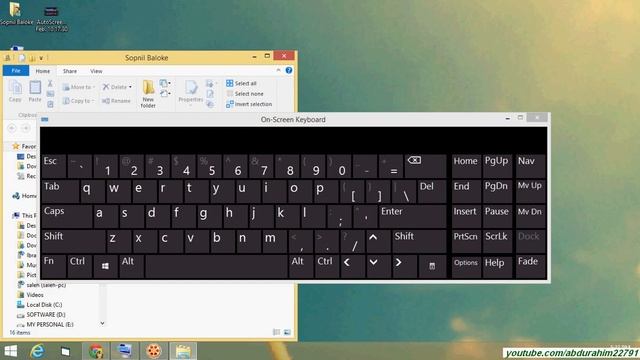The width and height of the screenshot is (640, 360).
Task: Toggle the right Shift key
Action: click(x=419, y=241)
